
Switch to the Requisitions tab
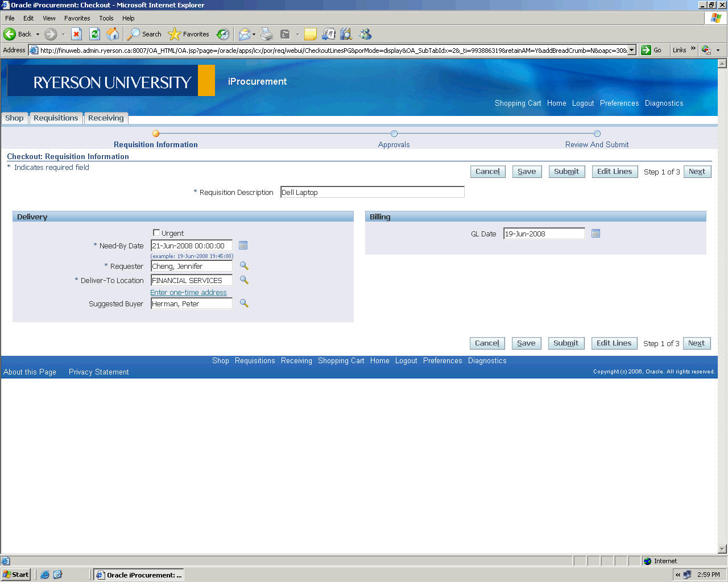point(56,118)
